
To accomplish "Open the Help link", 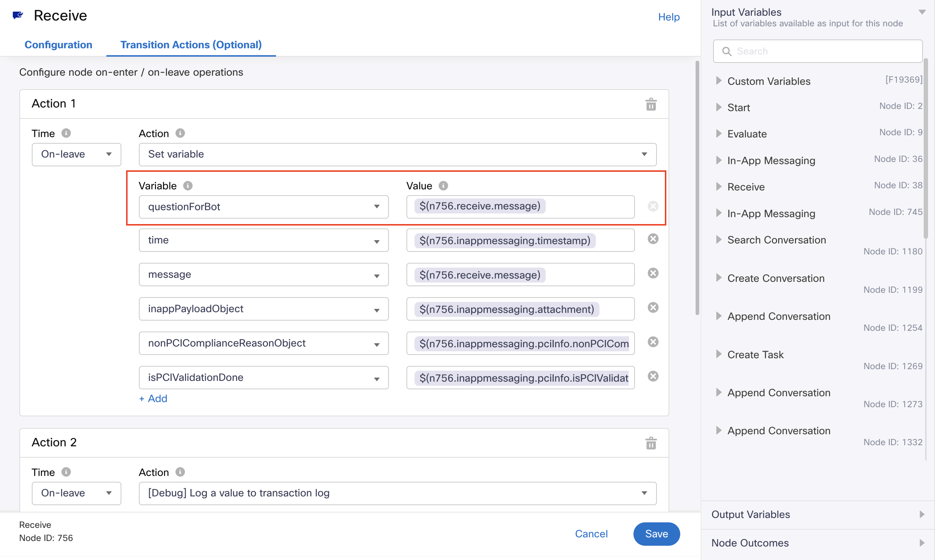I will pyautogui.click(x=669, y=17).
